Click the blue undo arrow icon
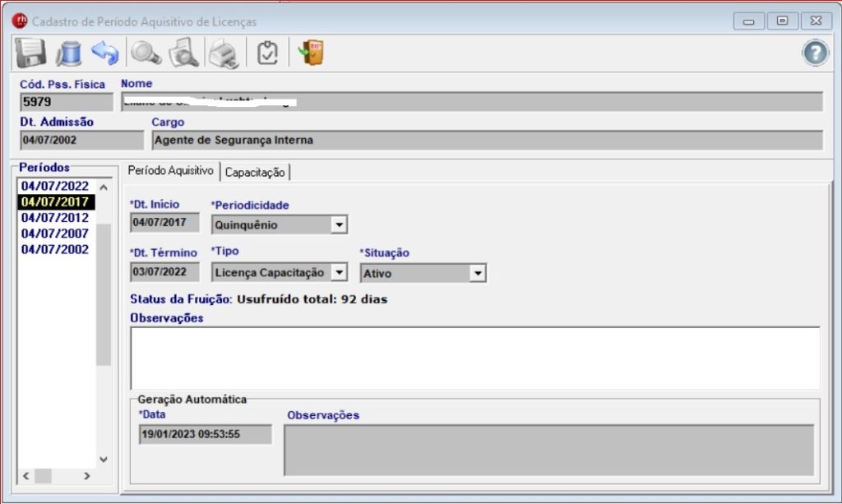 point(104,53)
